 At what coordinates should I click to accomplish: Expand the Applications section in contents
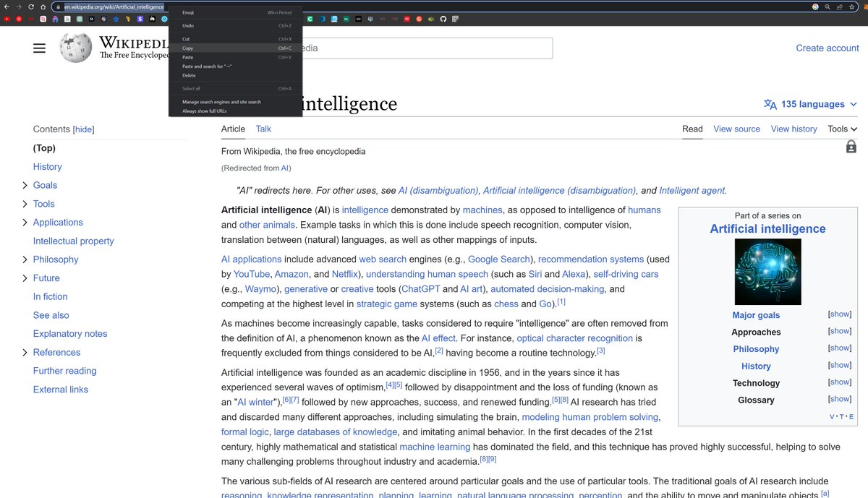[x=25, y=223]
